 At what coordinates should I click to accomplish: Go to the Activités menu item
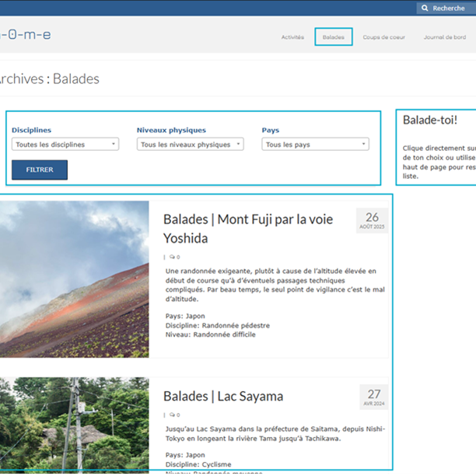(x=292, y=37)
